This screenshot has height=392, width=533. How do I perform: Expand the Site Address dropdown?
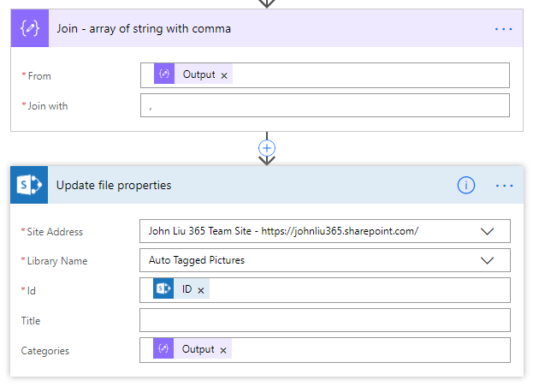[488, 231]
